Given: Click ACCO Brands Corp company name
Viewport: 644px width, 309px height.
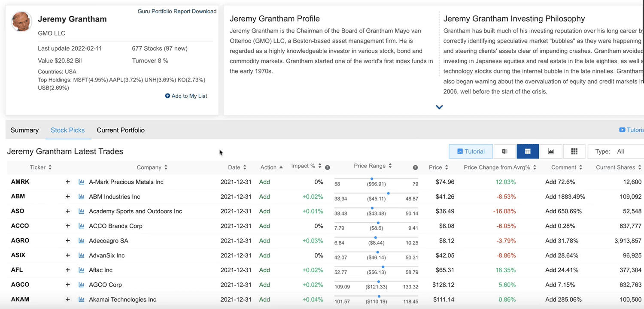Looking at the screenshot, I should pyautogui.click(x=115, y=226).
